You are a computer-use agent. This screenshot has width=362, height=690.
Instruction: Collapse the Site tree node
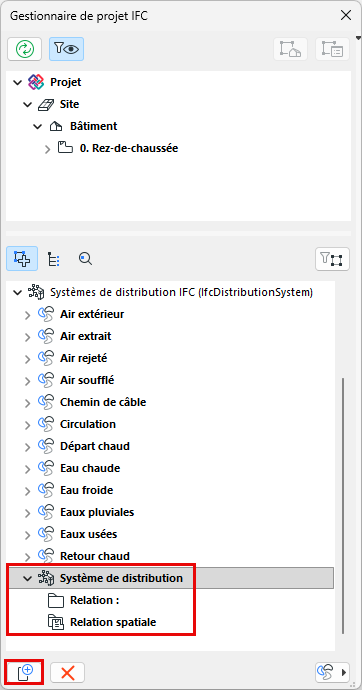pos(27,104)
